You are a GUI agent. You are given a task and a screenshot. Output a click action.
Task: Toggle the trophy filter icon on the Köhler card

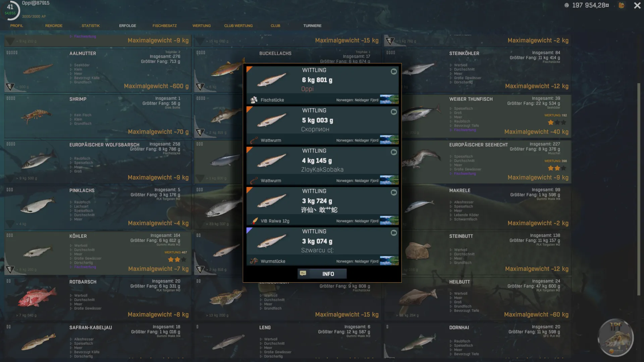(10, 269)
